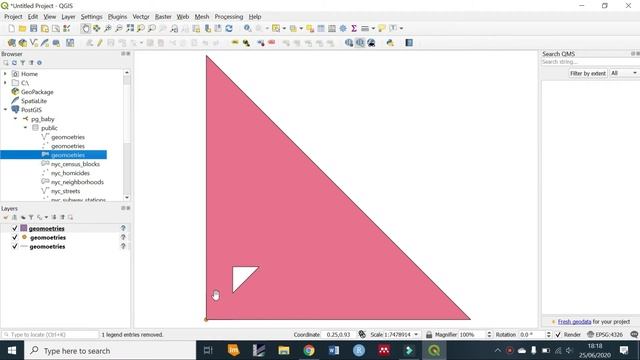Follow the Fresh geodata link
The height and width of the screenshot is (360, 640).
coord(574,322)
